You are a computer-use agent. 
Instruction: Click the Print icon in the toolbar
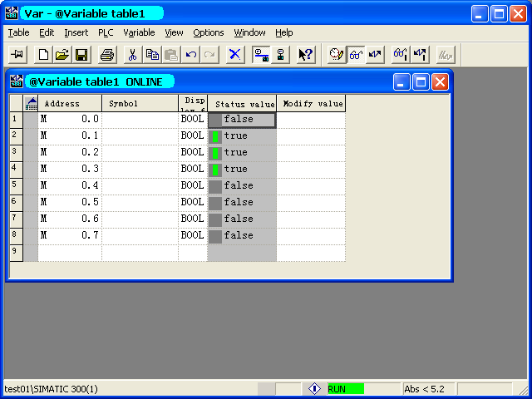106,55
